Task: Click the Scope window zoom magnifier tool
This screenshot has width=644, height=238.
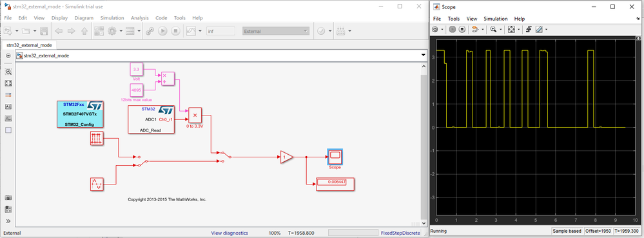Action: click(x=493, y=29)
